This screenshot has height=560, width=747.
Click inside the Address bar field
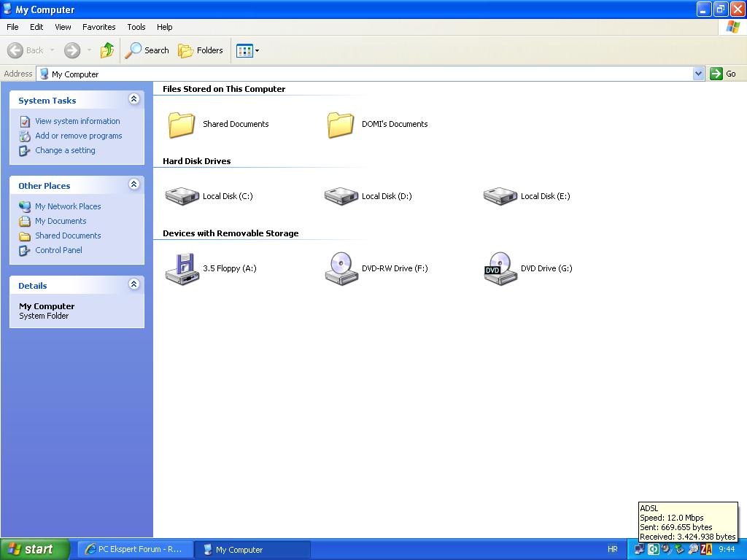(365, 74)
